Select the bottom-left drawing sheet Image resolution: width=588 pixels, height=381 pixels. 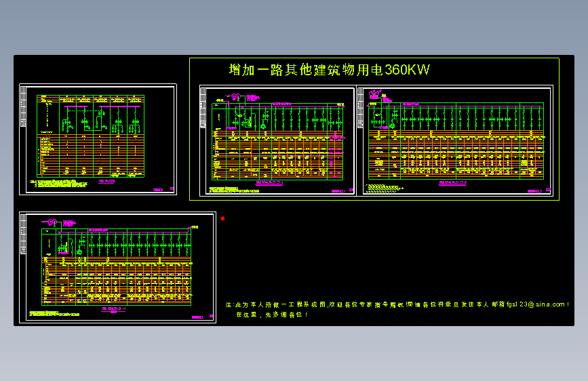click(x=118, y=267)
